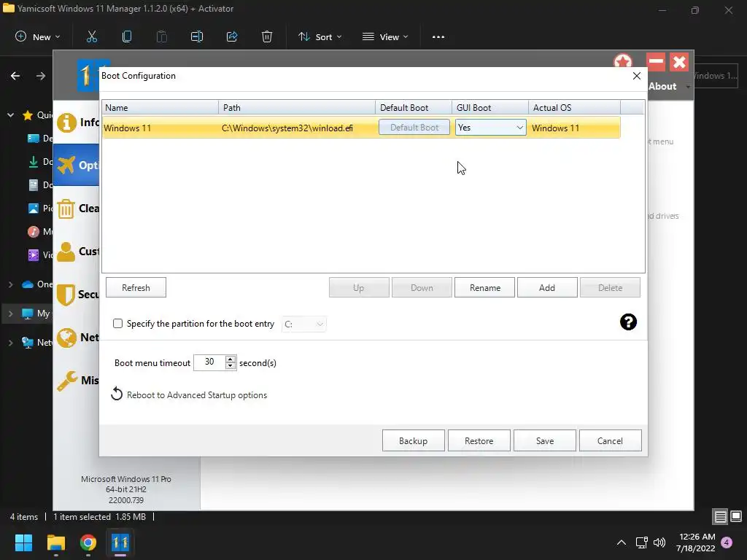Viewport: 747px width, 560px height.
Task: Open Google Chrome from the taskbar
Action: pyautogui.click(x=88, y=542)
